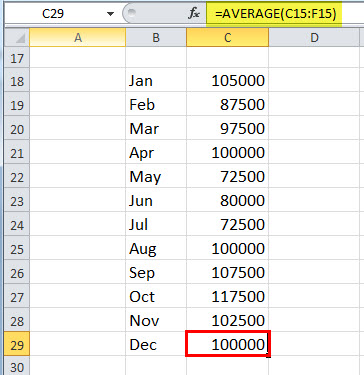Image resolution: width=364 pixels, height=375 pixels.
Task: Click the cell containing Dec
Action: (156, 344)
